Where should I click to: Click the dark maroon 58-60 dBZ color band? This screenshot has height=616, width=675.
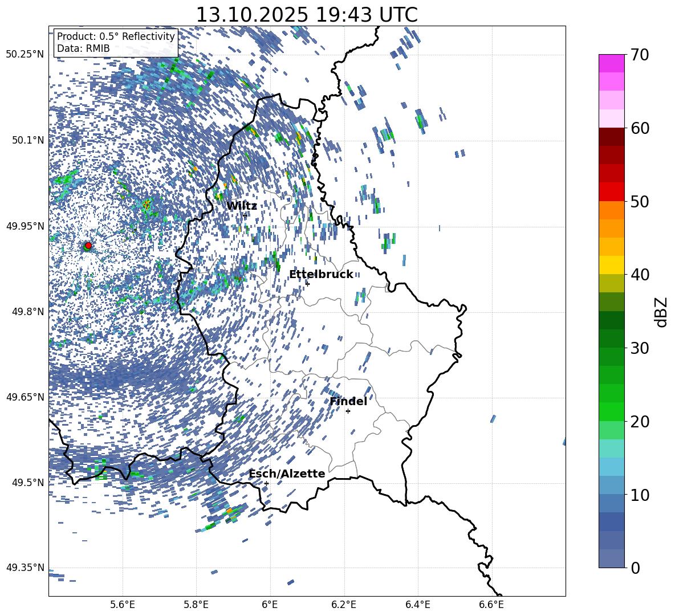pos(611,137)
